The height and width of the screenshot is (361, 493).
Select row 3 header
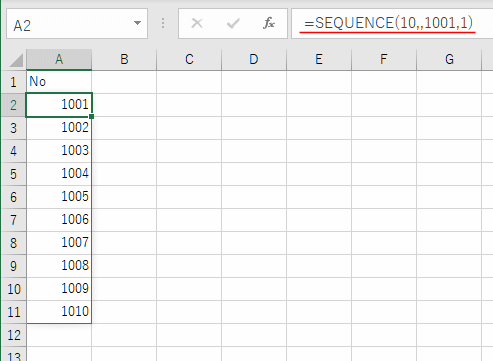click(13, 128)
